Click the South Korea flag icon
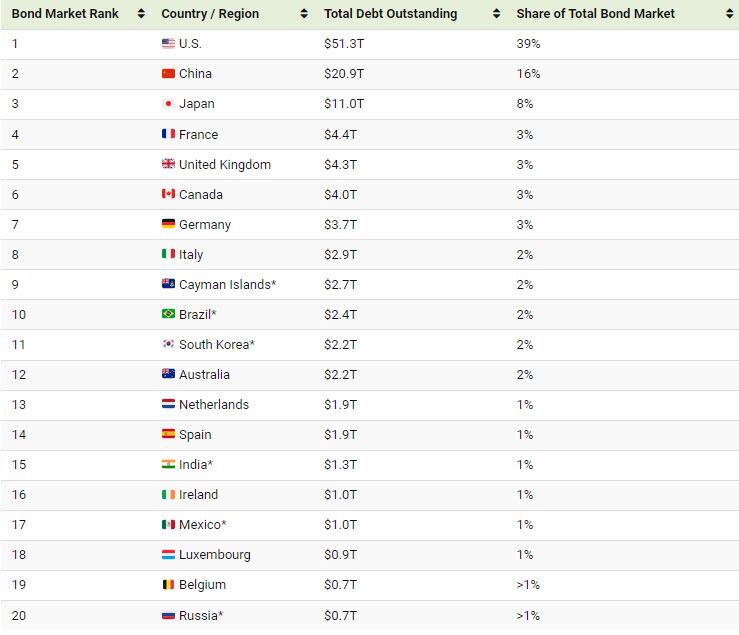 (168, 344)
